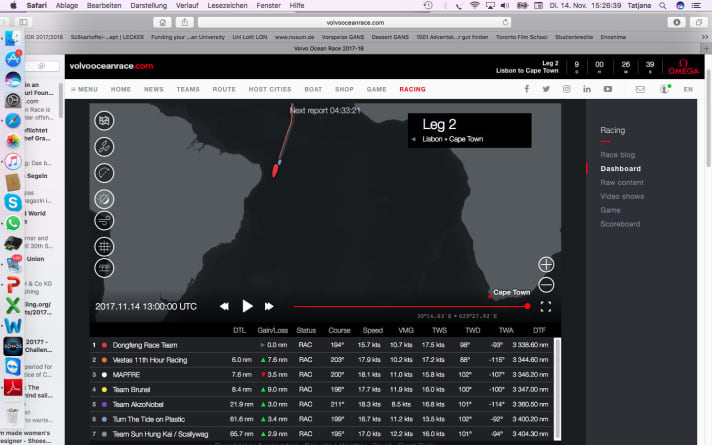This screenshot has width=712, height=445.
Task: Open the Lesezeichen menu
Action: [227, 5]
